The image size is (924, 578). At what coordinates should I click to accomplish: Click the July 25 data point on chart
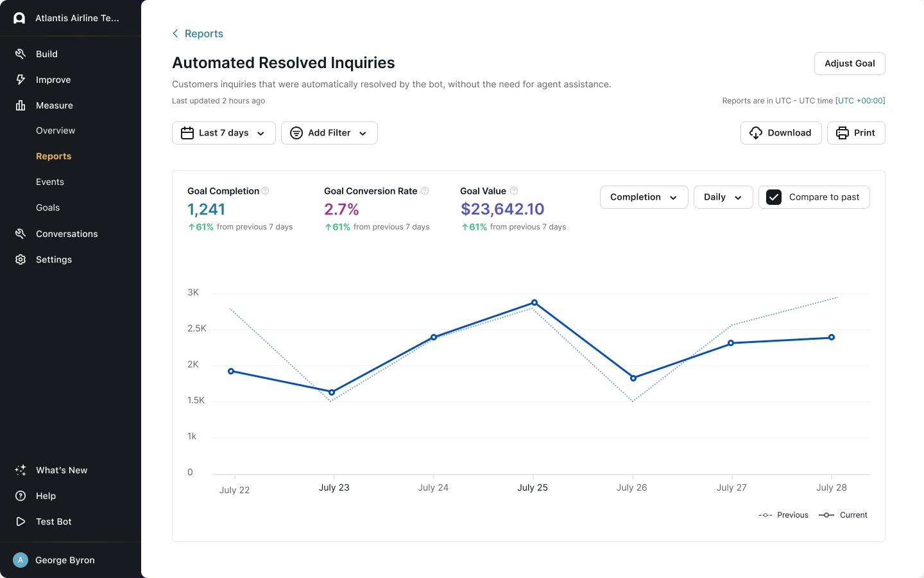(535, 302)
